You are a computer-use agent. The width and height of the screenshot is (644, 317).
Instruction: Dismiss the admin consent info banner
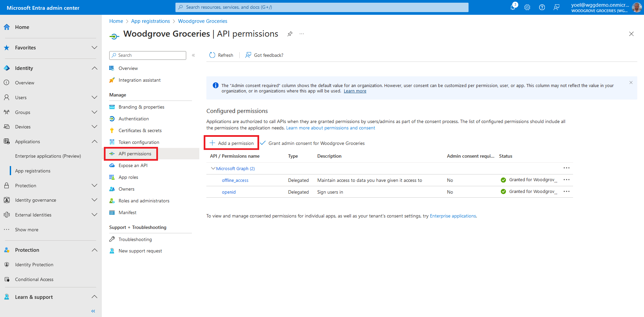click(631, 83)
